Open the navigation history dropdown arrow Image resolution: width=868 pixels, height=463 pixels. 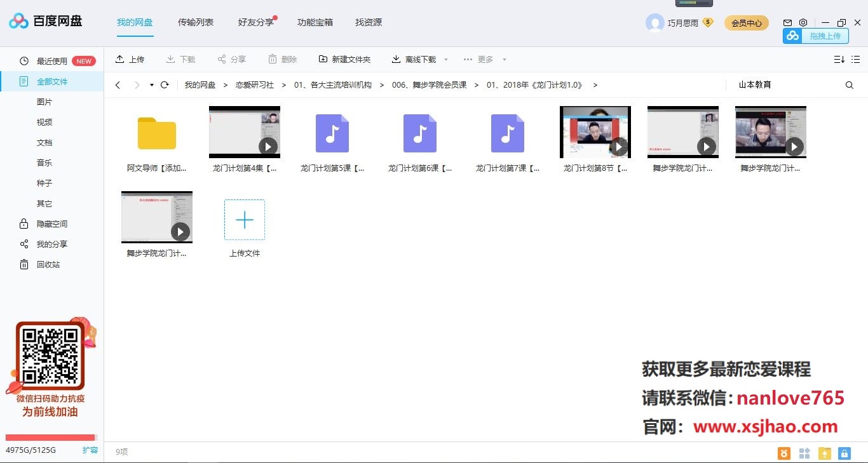pos(152,85)
